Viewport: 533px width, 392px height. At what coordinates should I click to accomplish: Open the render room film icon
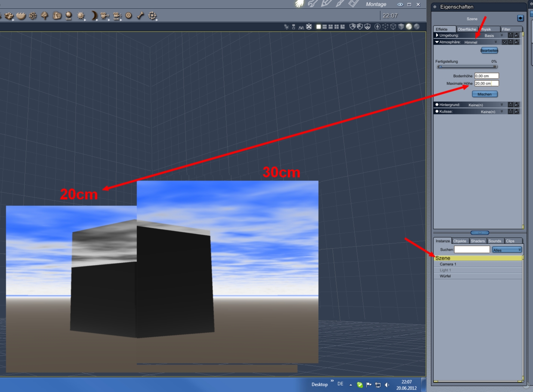(x=354, y=4)
